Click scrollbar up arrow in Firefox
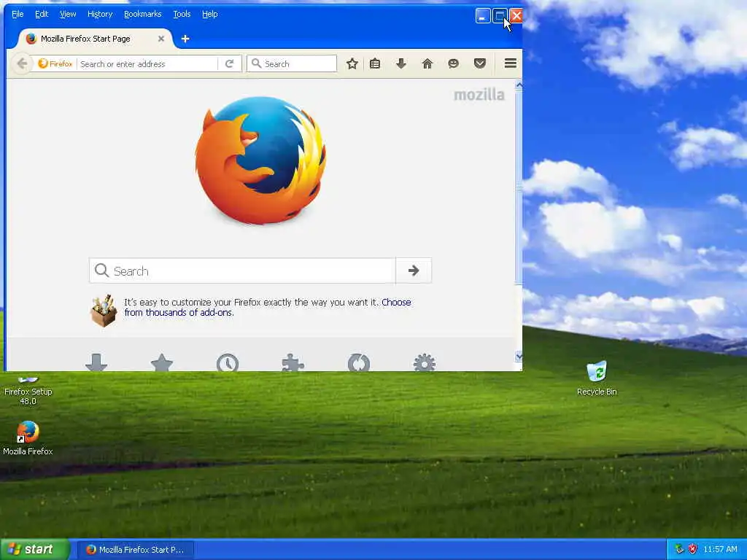The width and height of the screenshot is (747, 560). (x=519, y=86)
